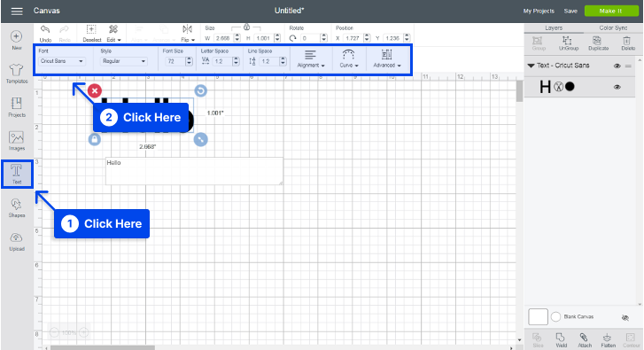Toggle Blank Canvas visibility eye

click(x=625, y=317)
